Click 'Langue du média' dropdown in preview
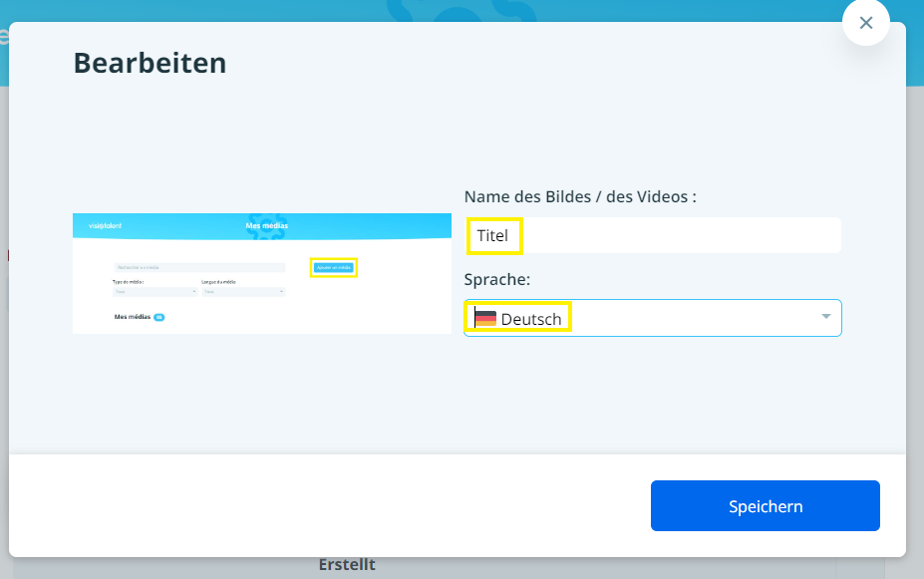The image size is (924, 579). coord(243,292)
